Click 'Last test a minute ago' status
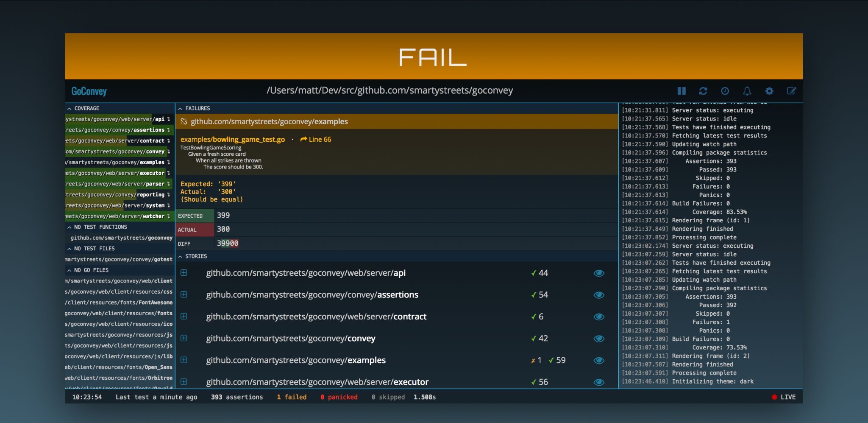The width and height of the screenshot is (868, 423). 156,397
